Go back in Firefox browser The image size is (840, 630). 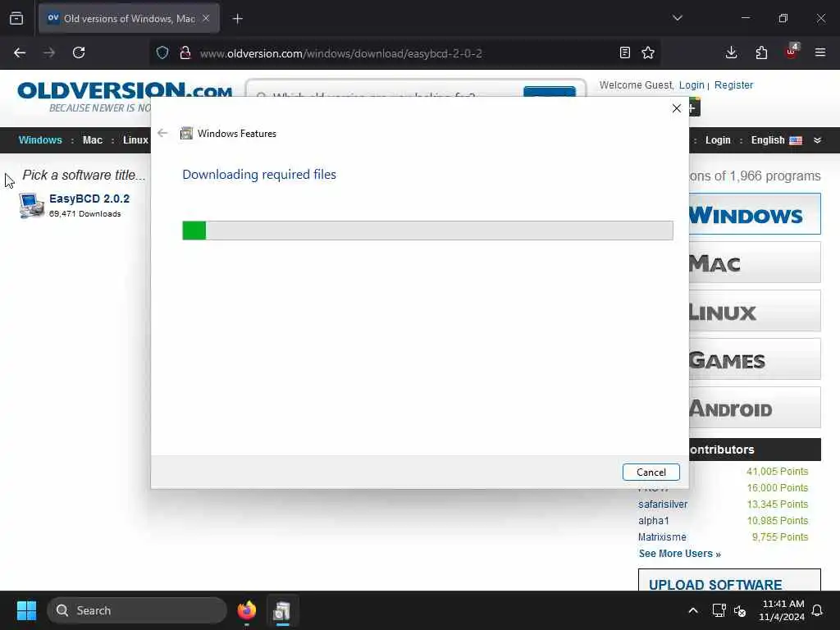(x=20, y=52)
